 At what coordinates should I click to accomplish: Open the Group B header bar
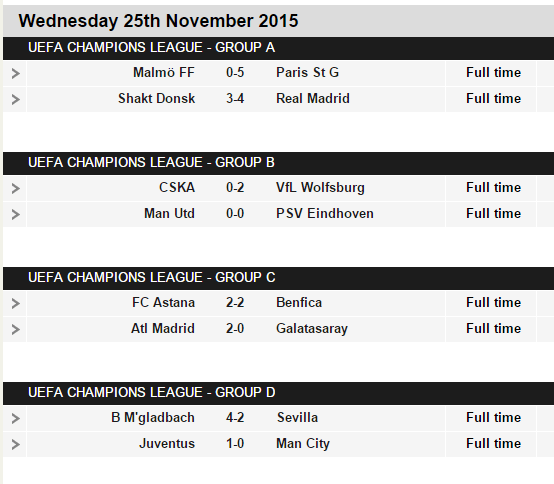pos(278,163)
